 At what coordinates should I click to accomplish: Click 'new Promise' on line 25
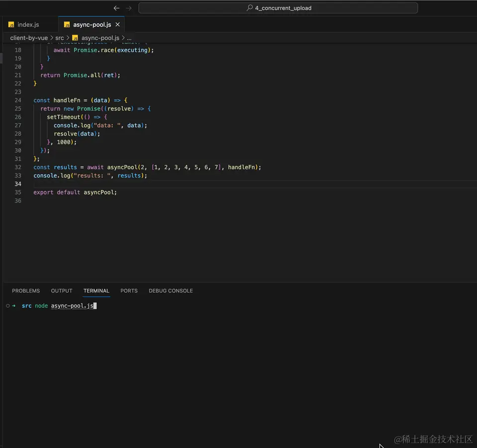point(82,109)
